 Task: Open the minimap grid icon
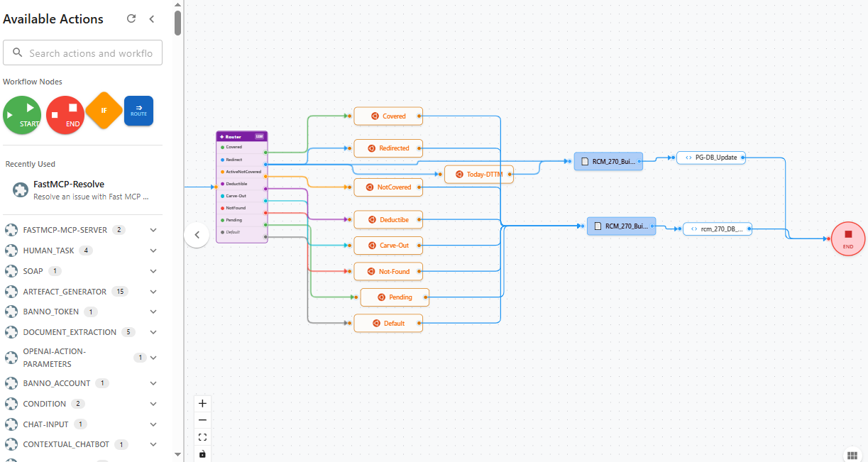click(x=852, y=456)
